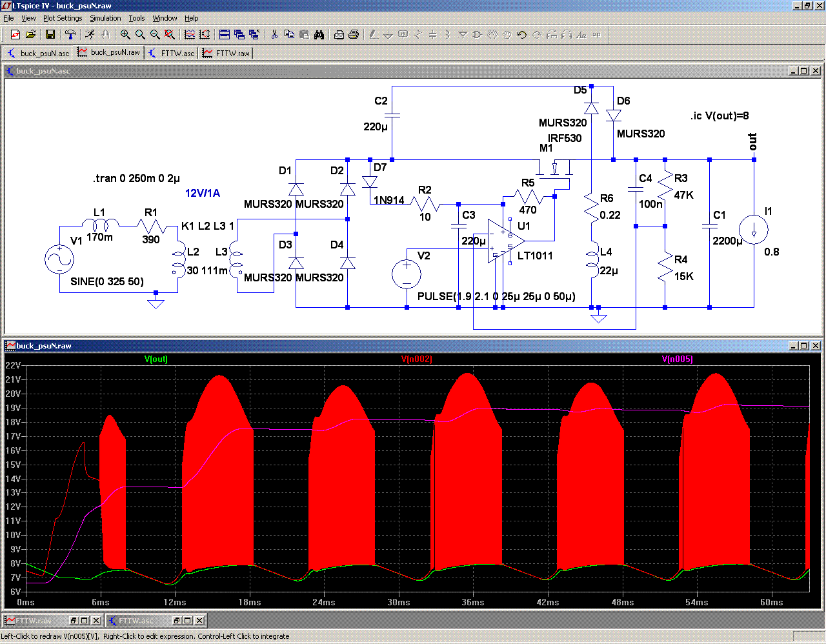Click the green V(out) trace label
The width and height of the screenshot is (826, 644).
click(156, 359)
